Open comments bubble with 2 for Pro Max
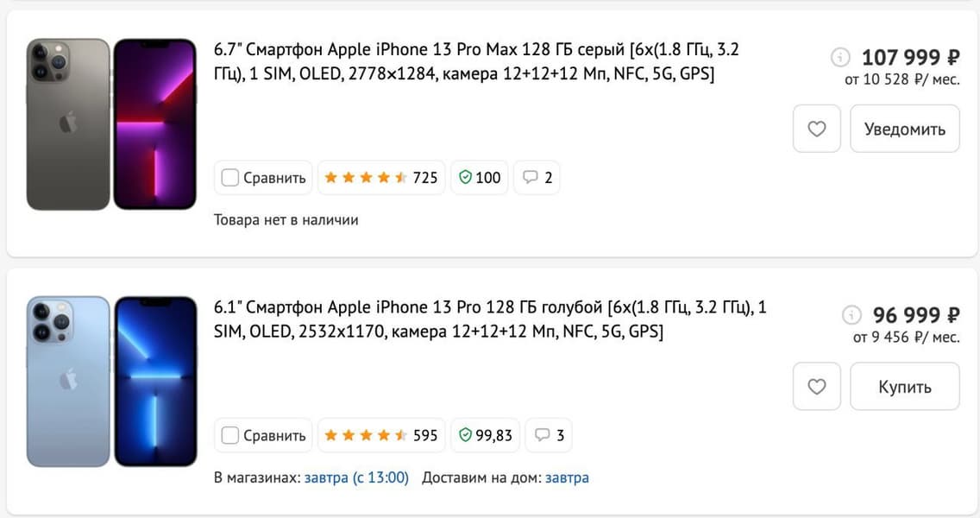This screenshot has height=518, width=980. coord(537,178)
